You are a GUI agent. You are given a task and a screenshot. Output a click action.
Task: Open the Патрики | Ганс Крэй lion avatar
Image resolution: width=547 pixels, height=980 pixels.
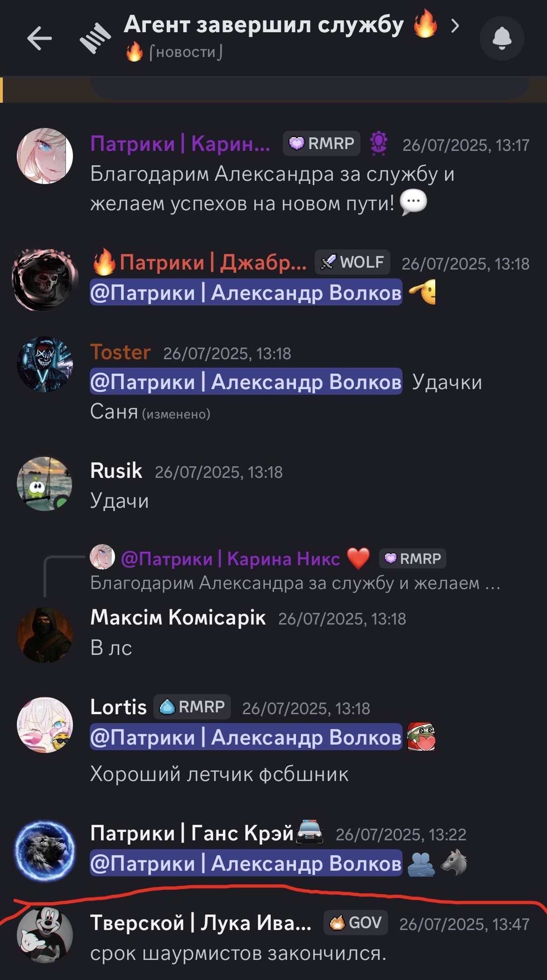coord(45,851)
